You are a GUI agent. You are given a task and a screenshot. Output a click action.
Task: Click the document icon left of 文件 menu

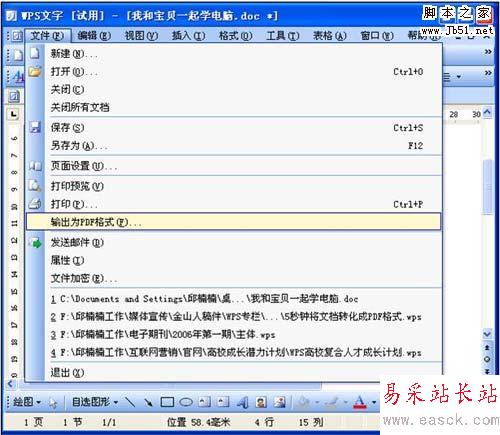click(17, 35)
